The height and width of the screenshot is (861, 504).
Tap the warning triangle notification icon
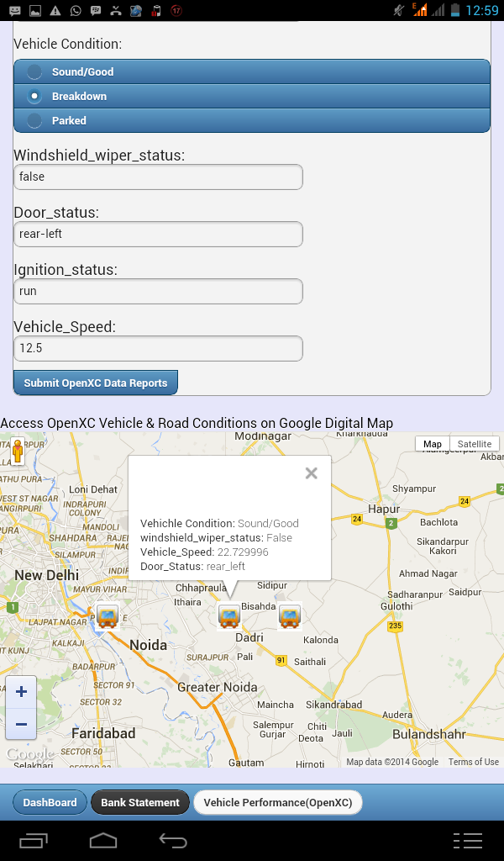[x=55, y=10]
